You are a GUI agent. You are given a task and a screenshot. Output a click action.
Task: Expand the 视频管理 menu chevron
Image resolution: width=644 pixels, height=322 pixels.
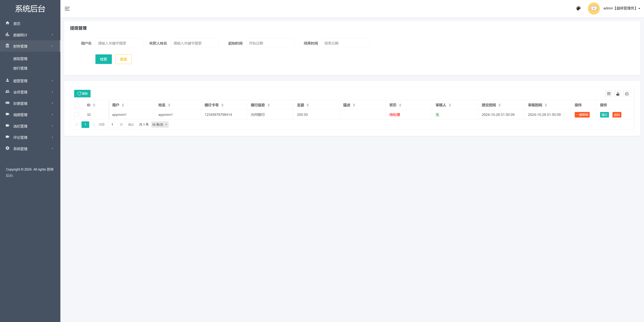[52, 114]
